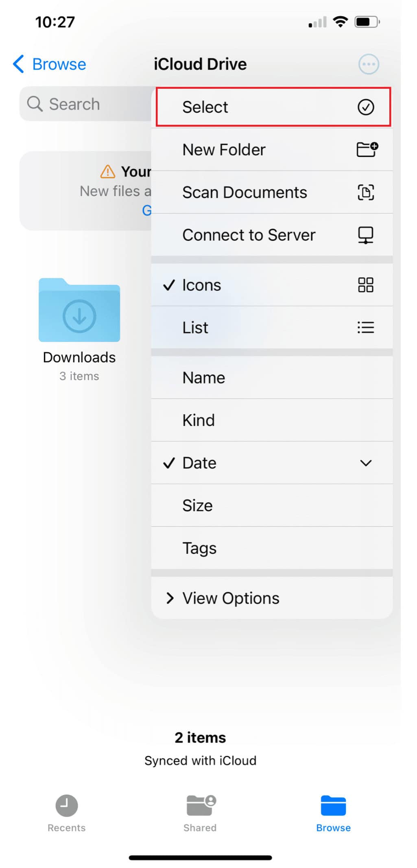The image size is (417, 868).
Task: Sort files by Size
Action: tap(272, 505)
